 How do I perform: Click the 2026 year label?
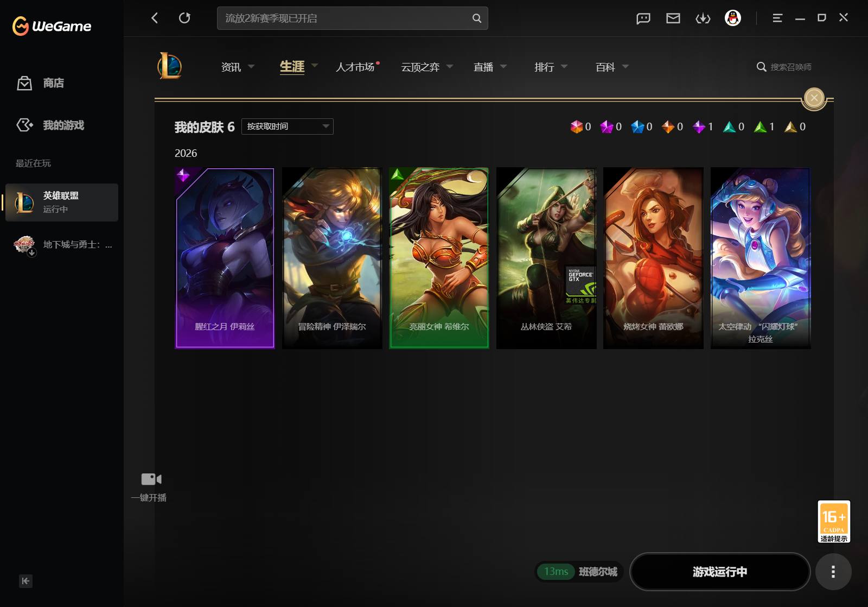tap(186, 153)
